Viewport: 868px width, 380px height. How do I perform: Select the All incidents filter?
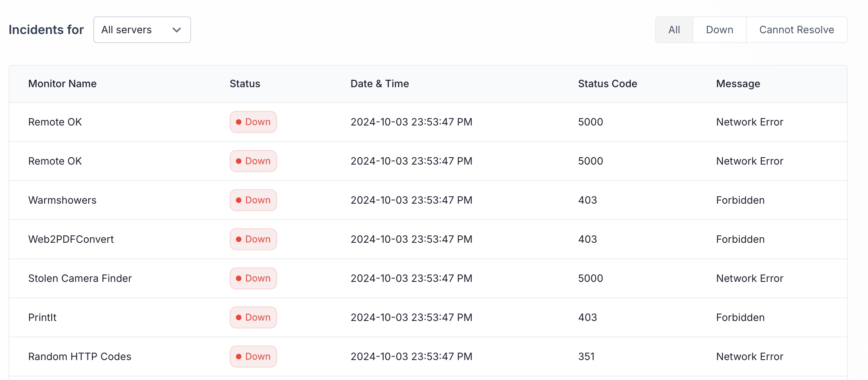674,30
